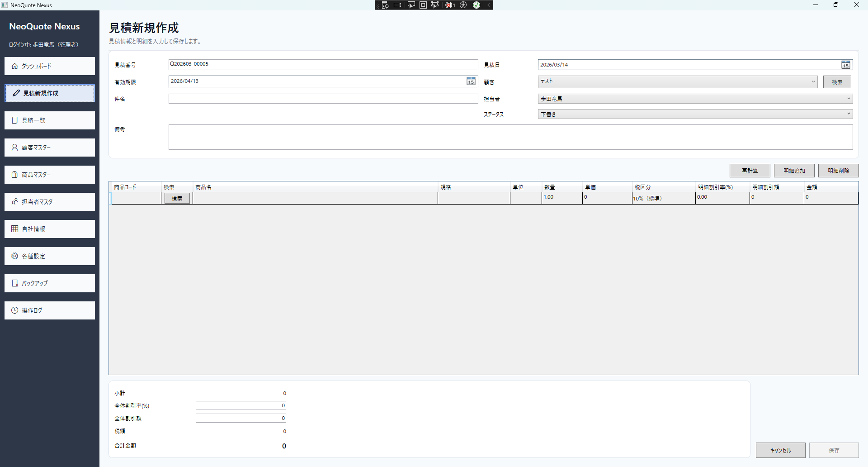
Task: Click the 商品コード column header
Action: tap(136, 187)
